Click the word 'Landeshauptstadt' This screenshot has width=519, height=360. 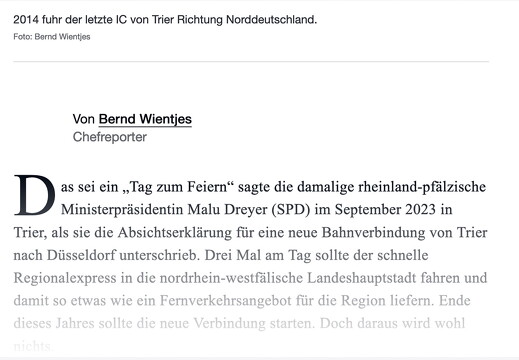pos(362,278)
